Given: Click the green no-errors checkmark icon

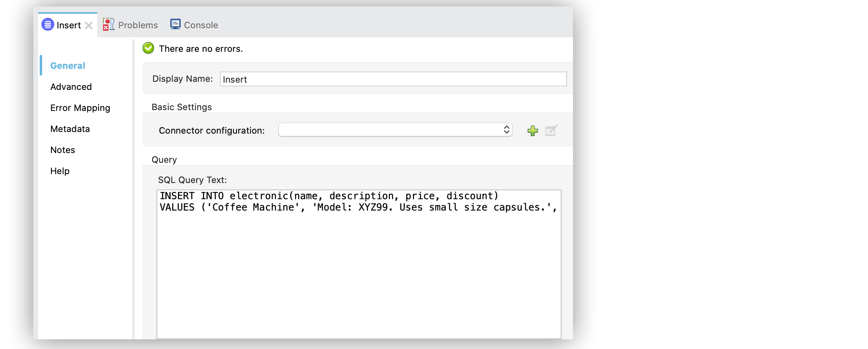Looking at the screenshot, I should point(148,48).
